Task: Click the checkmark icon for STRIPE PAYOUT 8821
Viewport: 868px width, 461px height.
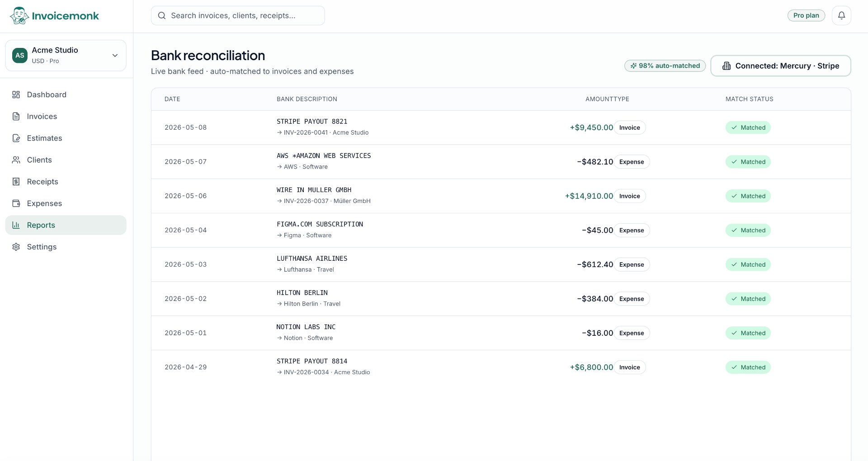Action: [734, 127]
